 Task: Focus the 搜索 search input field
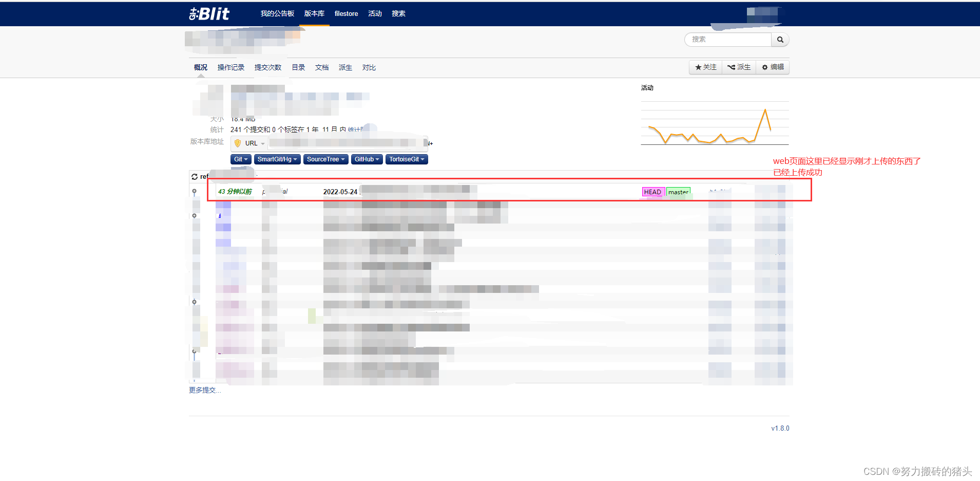click(728, 40)
